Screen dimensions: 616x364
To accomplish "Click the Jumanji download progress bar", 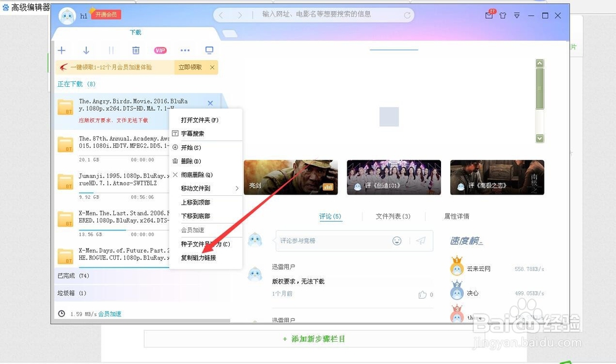I will [124, 192].
